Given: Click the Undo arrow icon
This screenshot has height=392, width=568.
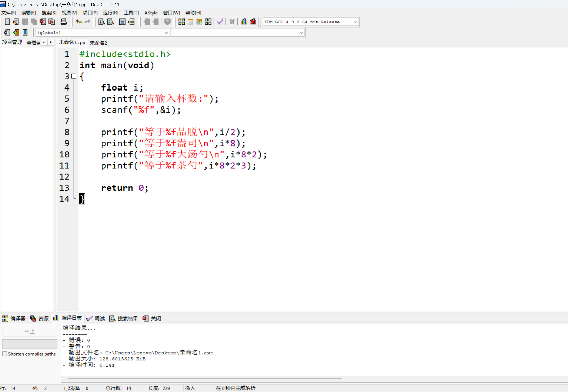Looking at the screenshot, I should 78,22.
